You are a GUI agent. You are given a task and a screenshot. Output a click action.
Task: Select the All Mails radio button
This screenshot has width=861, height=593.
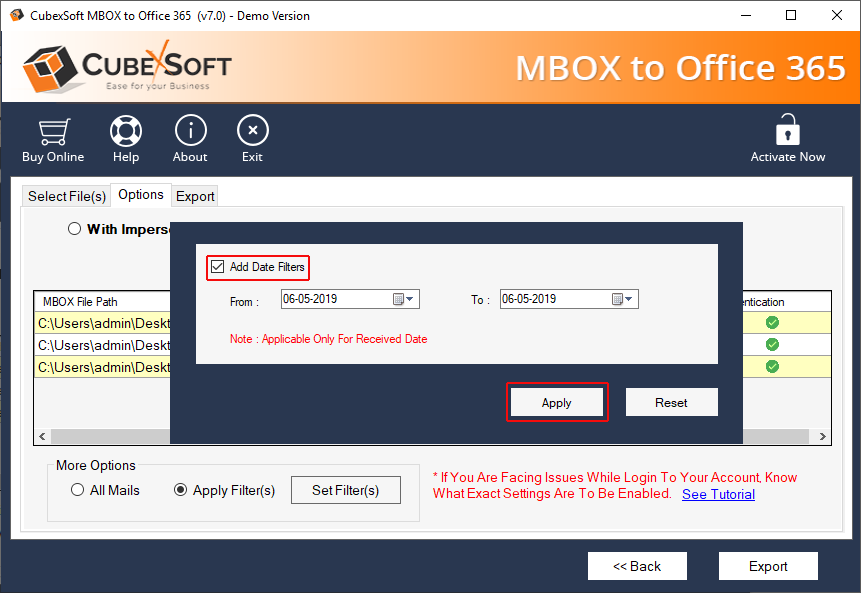[x=78, y=490]
